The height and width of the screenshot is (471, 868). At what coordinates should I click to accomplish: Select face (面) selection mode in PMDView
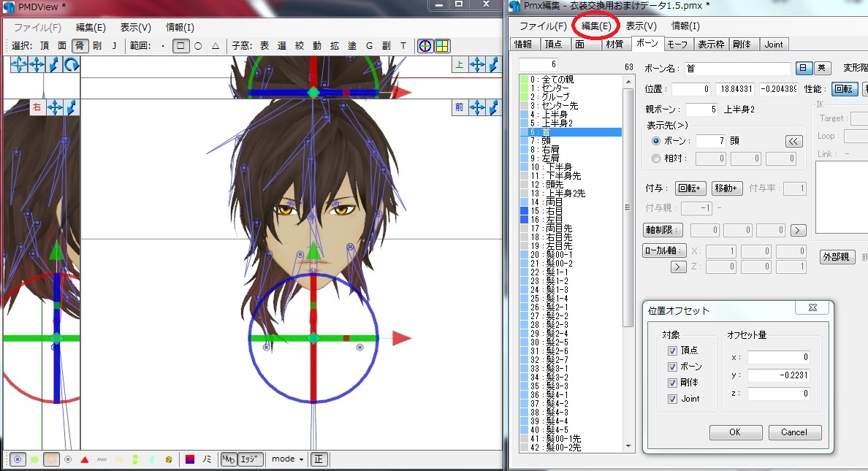pyautogui.click(x=62, y=46)
